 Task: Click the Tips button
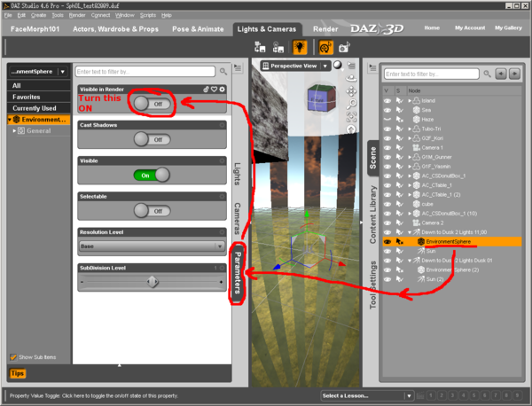point(18,373)
